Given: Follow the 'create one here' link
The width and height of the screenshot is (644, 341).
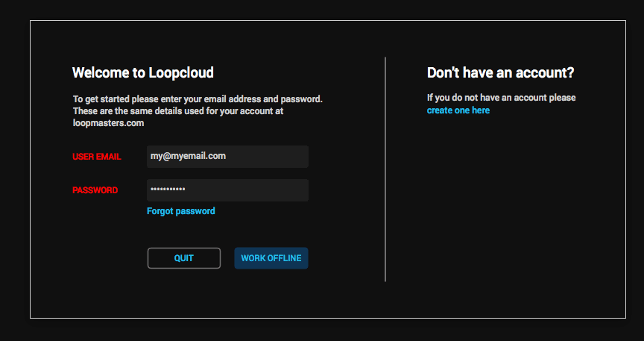Looking at the screenshot, I should point(458,110).
